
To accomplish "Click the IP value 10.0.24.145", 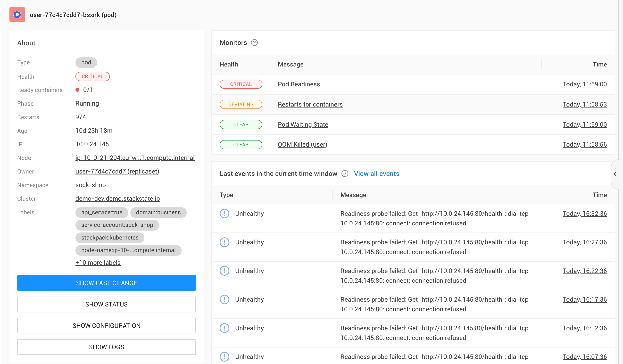I will point(92,144).
